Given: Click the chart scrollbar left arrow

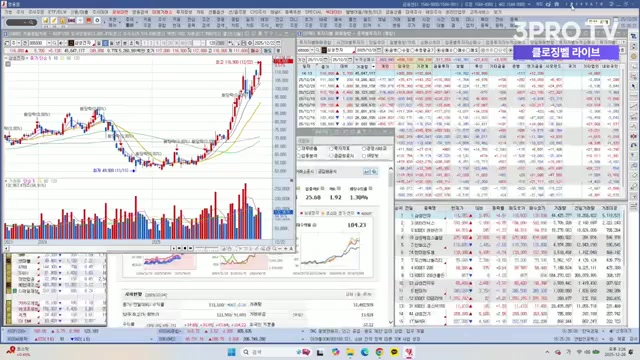Looking at the screenshot, I should [6, 248].
